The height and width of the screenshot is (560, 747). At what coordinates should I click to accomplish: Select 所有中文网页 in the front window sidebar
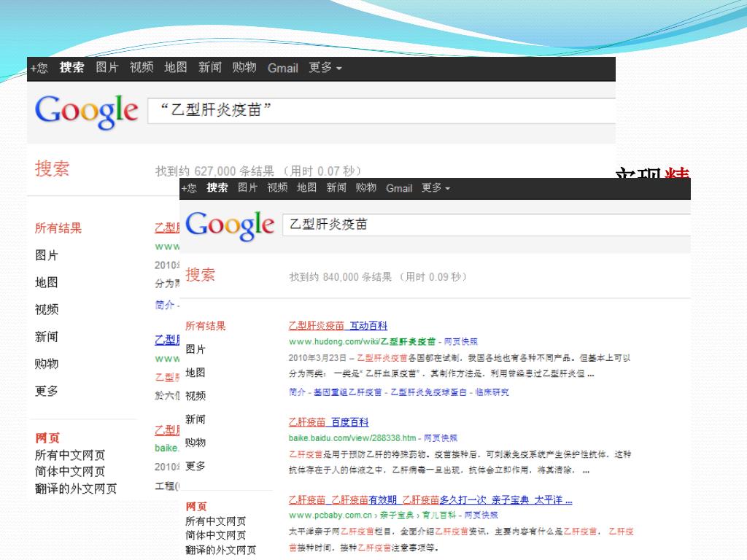click(216, 521)
